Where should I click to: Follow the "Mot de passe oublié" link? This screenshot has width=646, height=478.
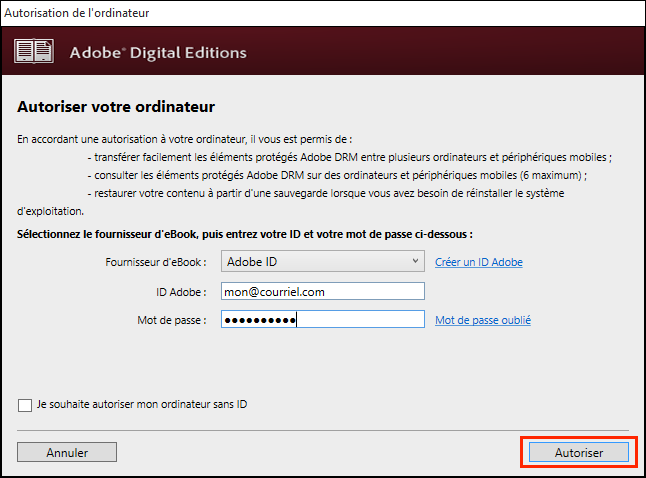482,320
